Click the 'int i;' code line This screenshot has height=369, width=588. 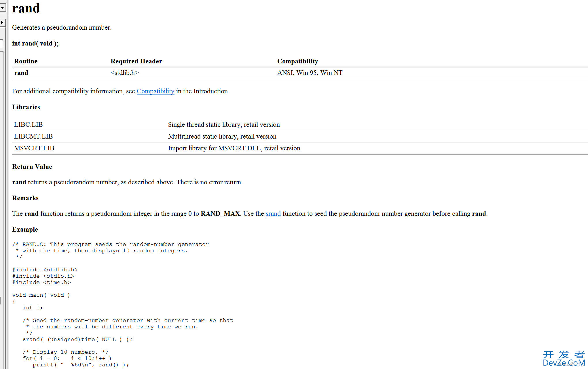pos(33,308)
